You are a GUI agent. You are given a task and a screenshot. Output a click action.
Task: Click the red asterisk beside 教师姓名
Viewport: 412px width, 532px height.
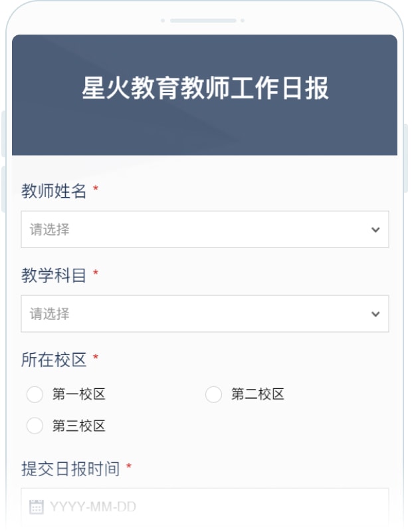click(96, 191)
